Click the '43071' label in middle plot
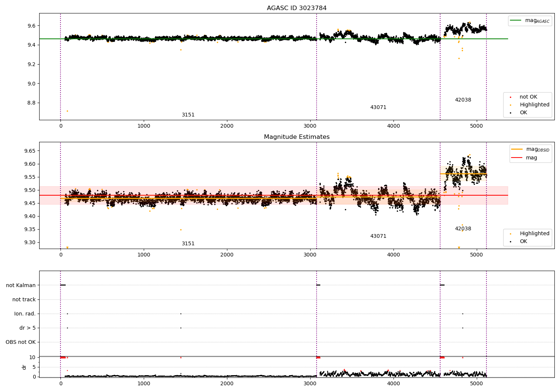 pos(378,236)
